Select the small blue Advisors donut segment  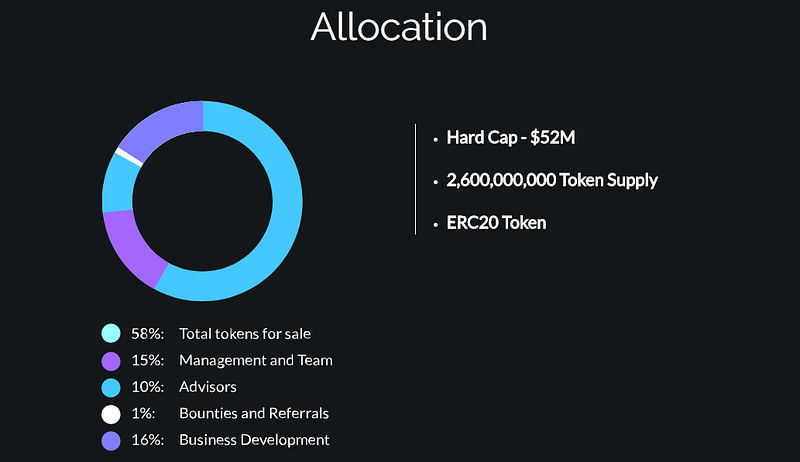[118, 185]
